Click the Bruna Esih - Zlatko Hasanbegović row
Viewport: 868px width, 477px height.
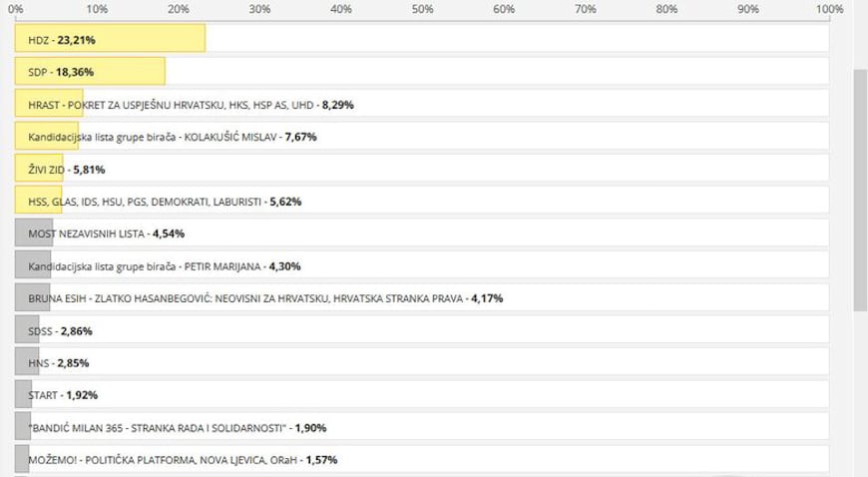click(x=422, y=297)
